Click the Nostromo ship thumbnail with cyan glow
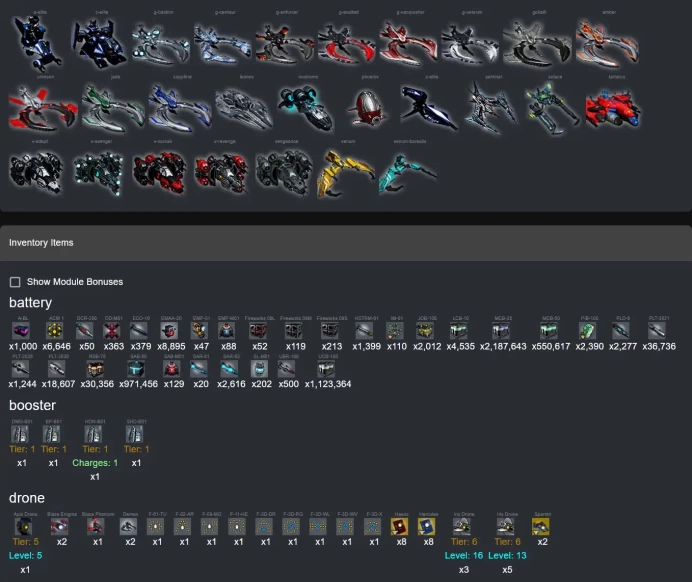The image size is (692, 582). [x=305, y=109]
